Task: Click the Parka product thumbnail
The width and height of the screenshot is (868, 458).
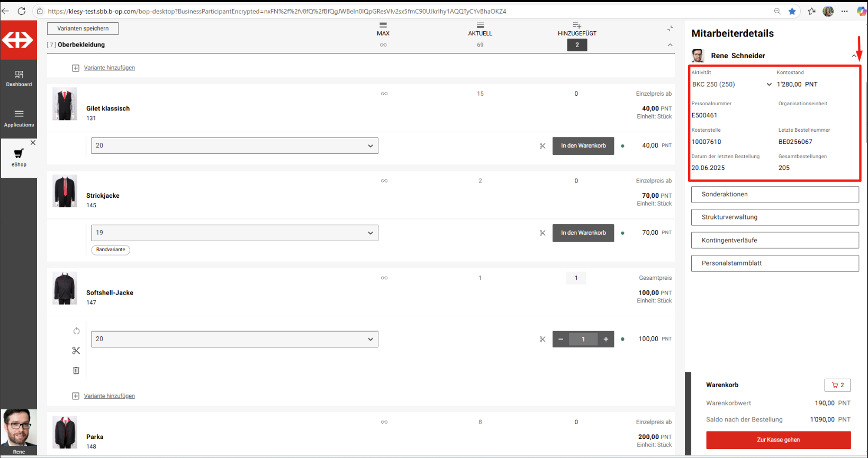Action: (65, 432)
